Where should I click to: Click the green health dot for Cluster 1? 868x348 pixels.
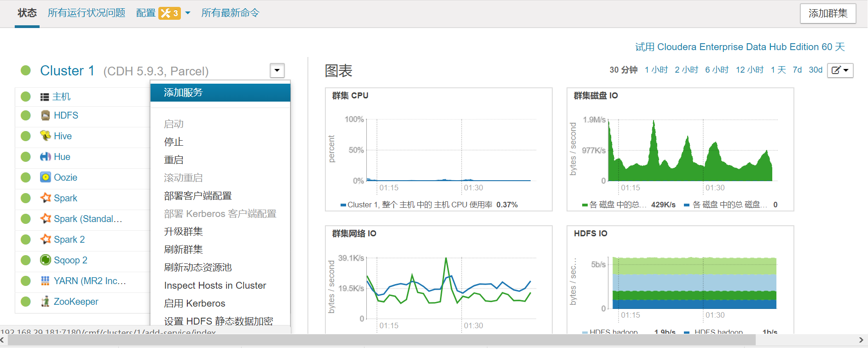[26, 70]
